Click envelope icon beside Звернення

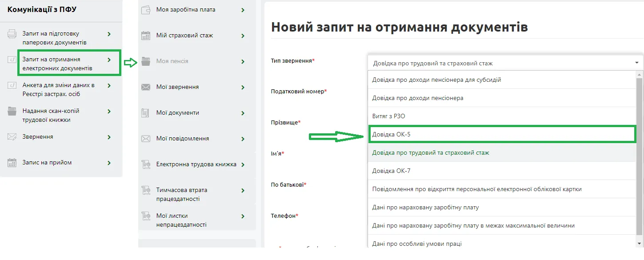coord(12,137)
